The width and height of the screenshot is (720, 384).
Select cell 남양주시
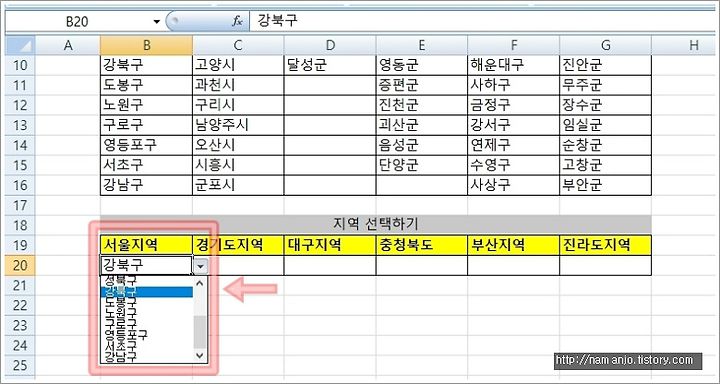click(238, 125)
